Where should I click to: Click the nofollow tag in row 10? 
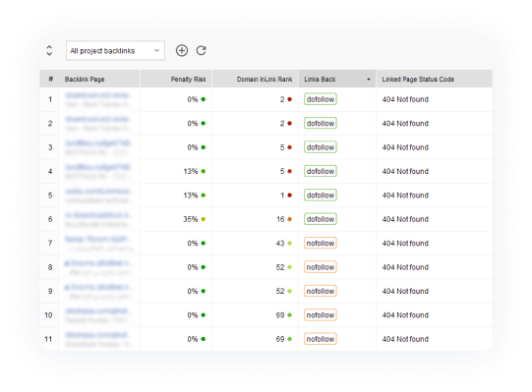pyautogui.click(x=321, y=315)
